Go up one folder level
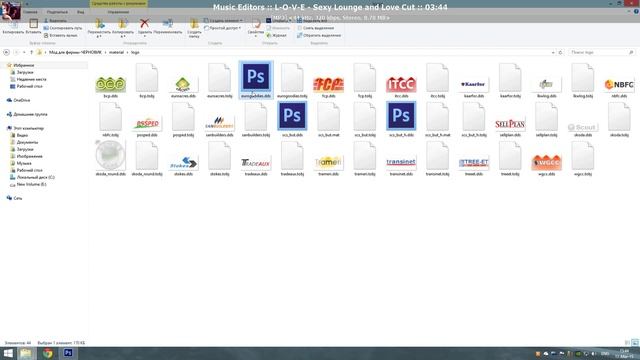Screen dimensions: 640x360 (x=31, y=52)
